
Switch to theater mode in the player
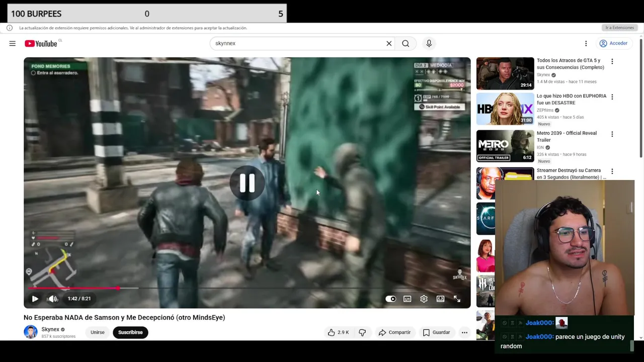440,299
